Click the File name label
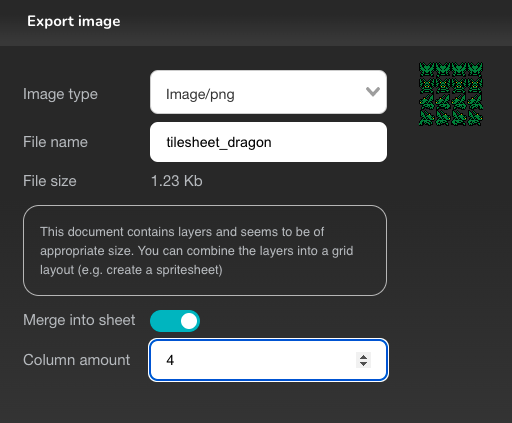512x423 pixels. pos(55,142)
